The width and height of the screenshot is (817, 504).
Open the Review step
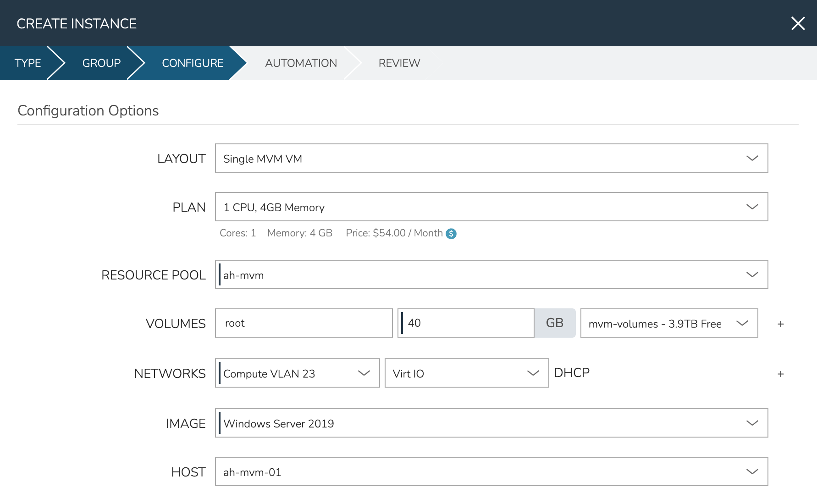point(399,63)
